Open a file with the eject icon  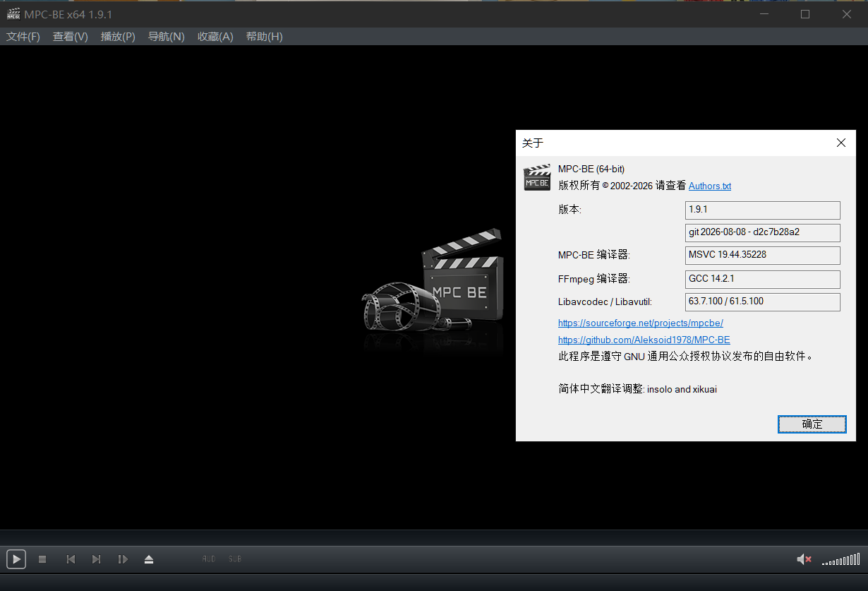coord(149,559)
